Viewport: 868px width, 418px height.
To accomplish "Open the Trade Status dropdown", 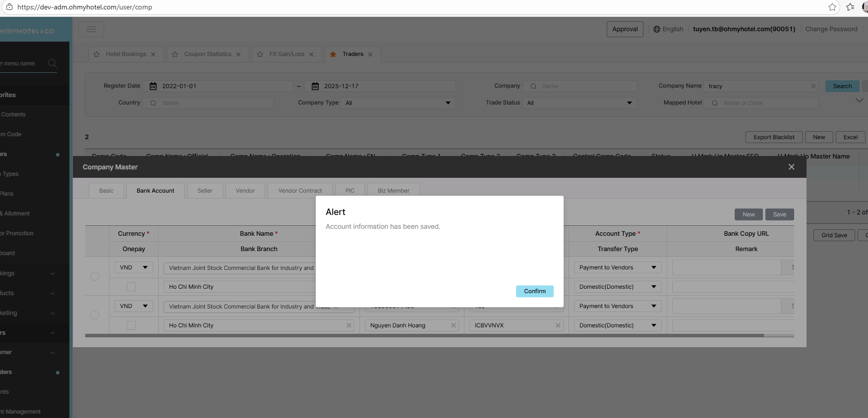I will coord(579,103).
